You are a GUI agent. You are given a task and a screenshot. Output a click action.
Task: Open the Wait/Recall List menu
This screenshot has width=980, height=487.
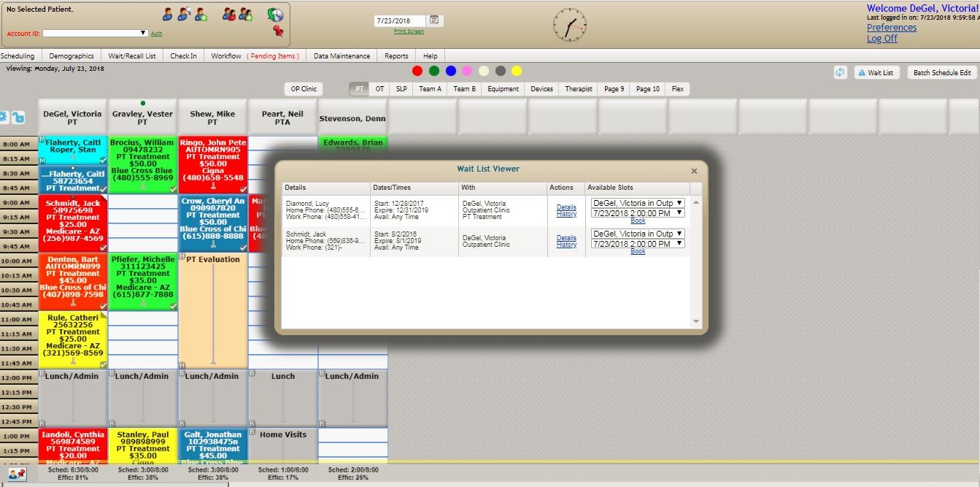pos(132,56)
